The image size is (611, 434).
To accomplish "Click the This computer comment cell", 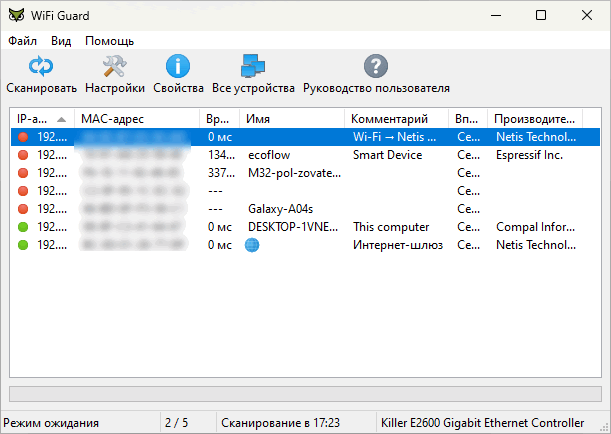I will pyautogui.click(x=391, y=227).
